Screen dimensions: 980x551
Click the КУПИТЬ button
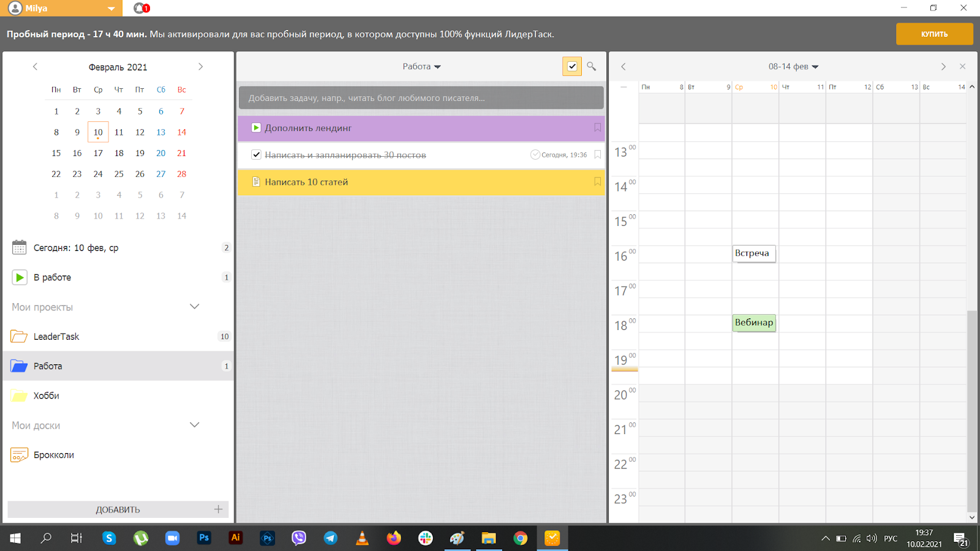coord(934,34)
